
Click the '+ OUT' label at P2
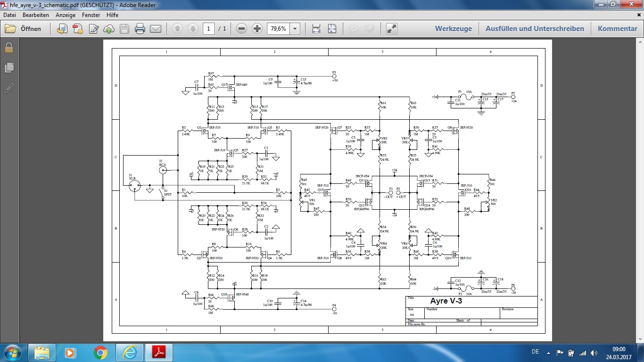pyautogui.click(x=401, y=197)
